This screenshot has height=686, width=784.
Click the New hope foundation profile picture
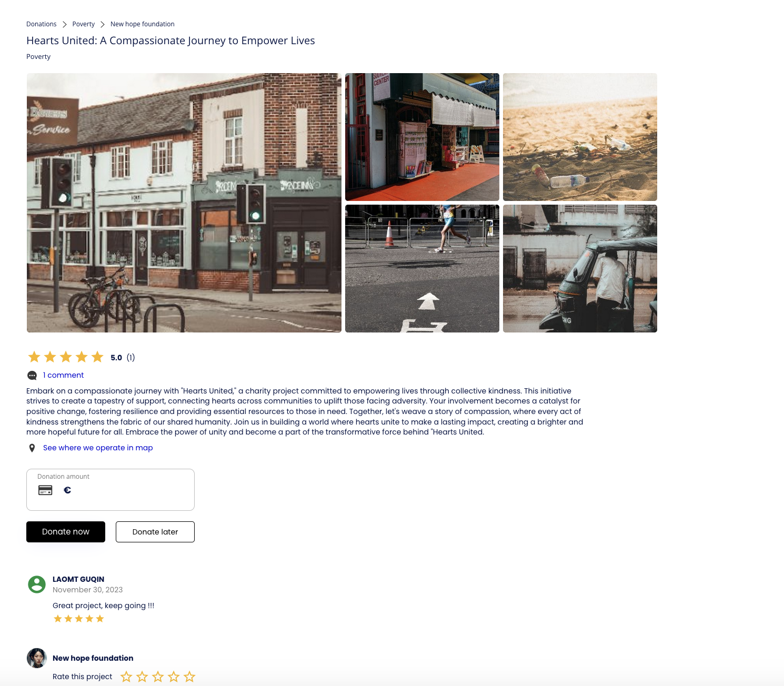click(37, 658)
